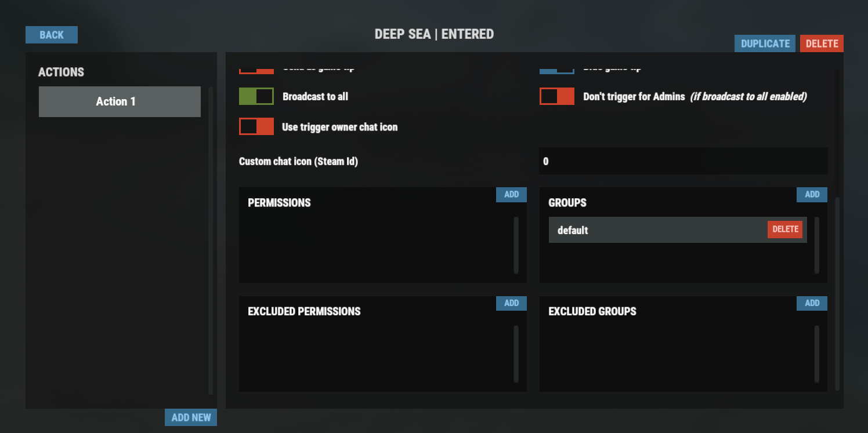Viewport: 868px width, 433px height.
Task: Turn on Use trigger owner chat icon
Action: click(x=256, y=126)
